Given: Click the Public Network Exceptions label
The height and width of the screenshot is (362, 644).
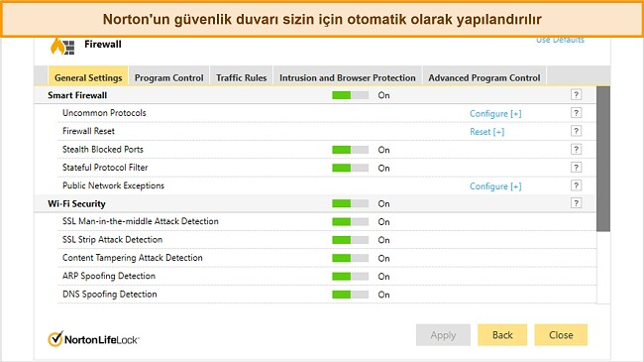Looking at the screenshot, I should (x=113, y=185).
